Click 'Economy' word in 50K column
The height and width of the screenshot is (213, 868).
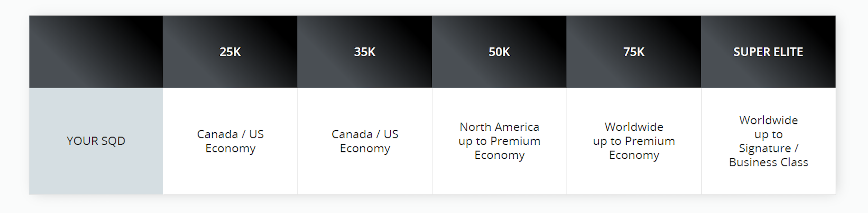coord(499,155)
